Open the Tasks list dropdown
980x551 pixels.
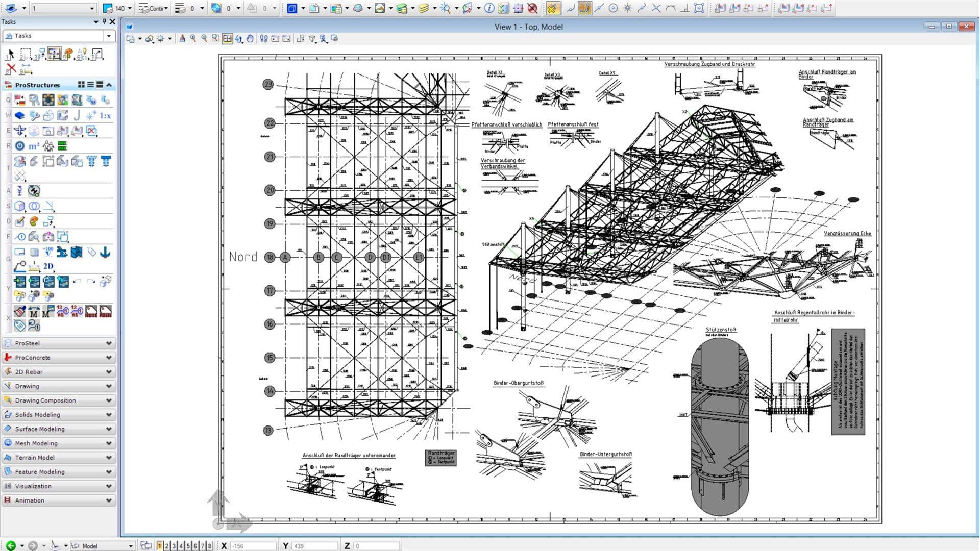tap(109, 36)
